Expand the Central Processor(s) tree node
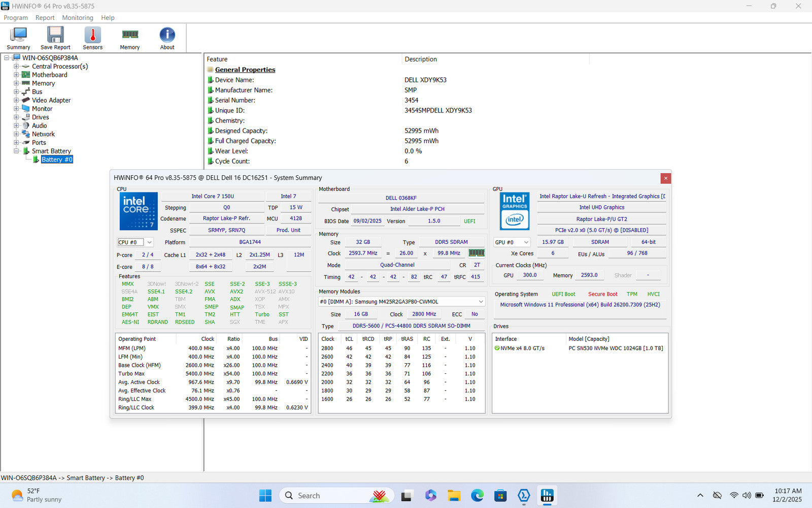The width and height of the screenshot is (812, 508). tap(16, 67)
